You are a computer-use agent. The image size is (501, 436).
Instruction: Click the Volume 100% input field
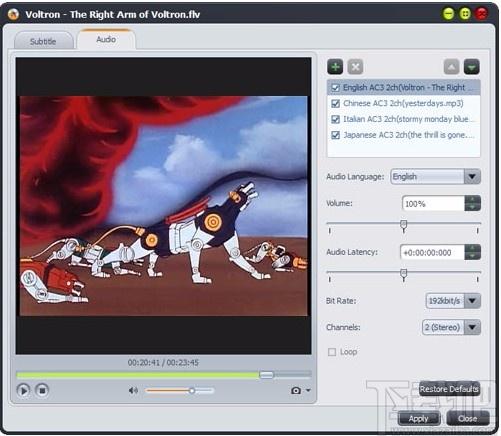coord(433,203)
